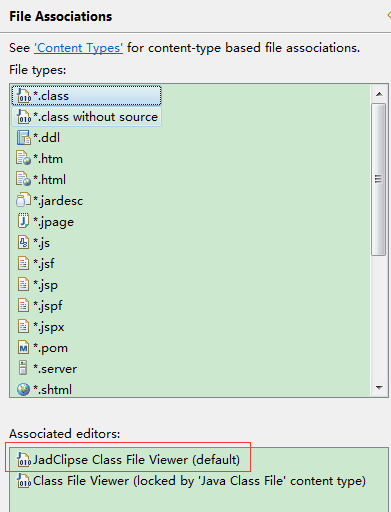Click the file types scrollbar down arrow
The height and width of the screenshot is (512, 391).
379,387
